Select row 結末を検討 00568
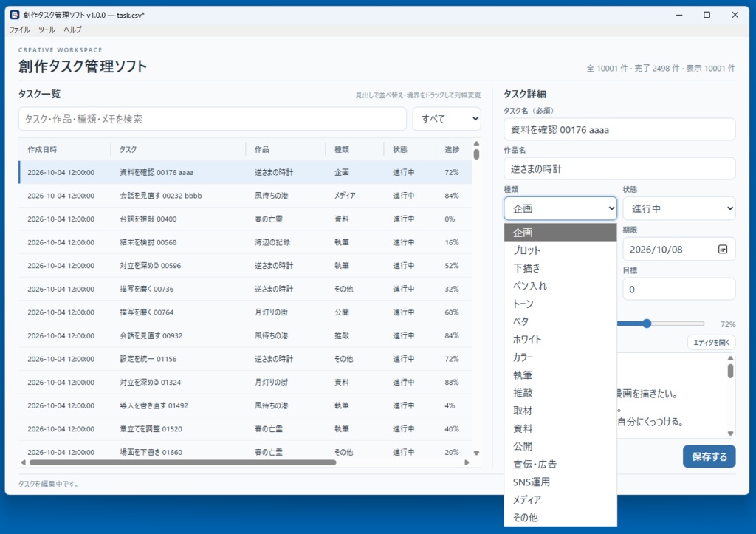Viewport: 756px width, 534px height. tap(245, 242)
